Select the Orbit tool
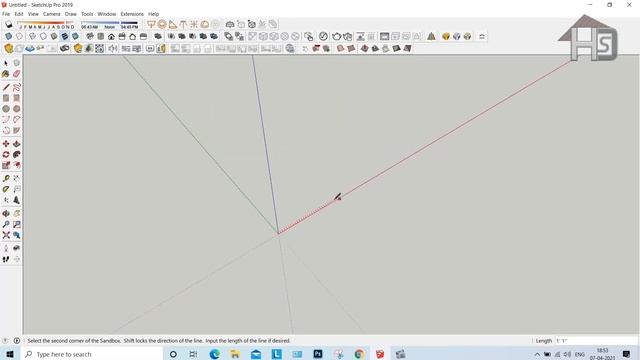Screen dimensions: 640x360 pyautogui.click(x=6, y=213)
